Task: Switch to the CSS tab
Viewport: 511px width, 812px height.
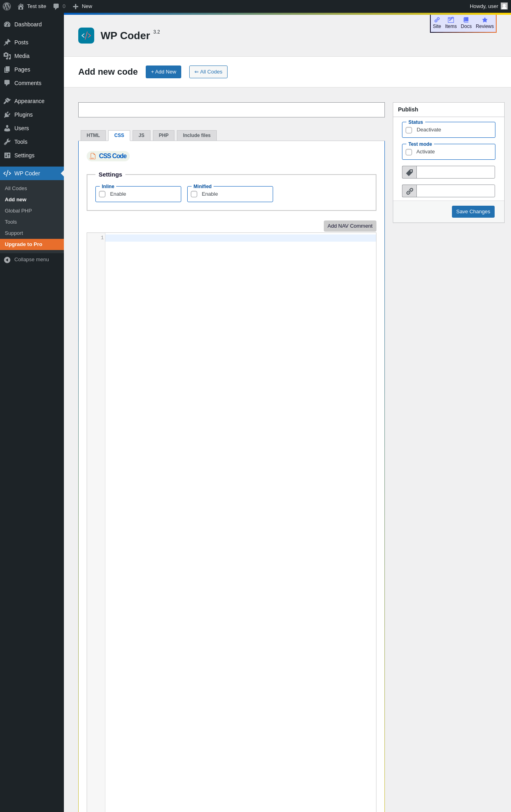Action: (119, 135)
